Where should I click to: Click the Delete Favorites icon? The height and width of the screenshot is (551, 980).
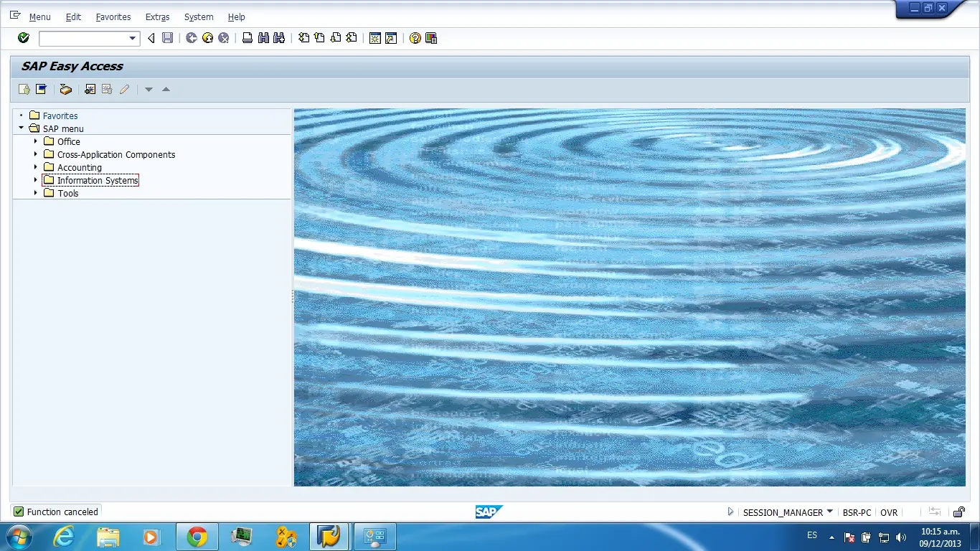point(107,89)
